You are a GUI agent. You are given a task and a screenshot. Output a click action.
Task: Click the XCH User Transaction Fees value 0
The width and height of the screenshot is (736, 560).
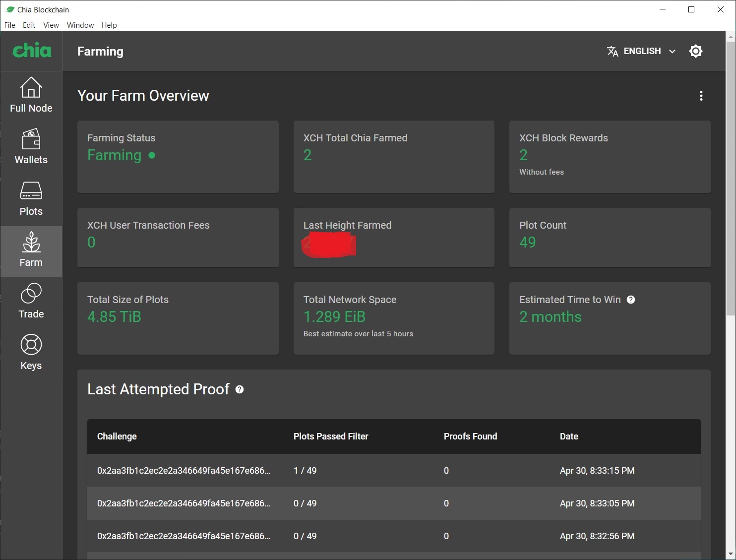[91, 242]
